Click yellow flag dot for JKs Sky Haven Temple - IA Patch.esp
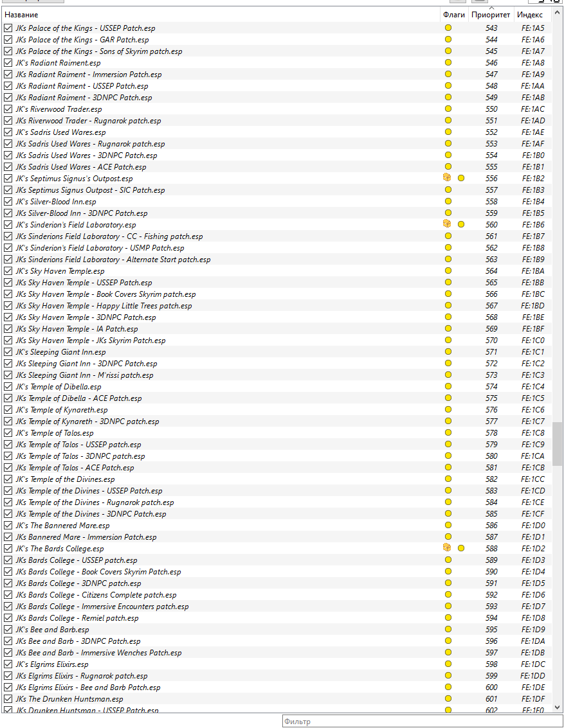The image size is (564, 728). pos(448,328)
